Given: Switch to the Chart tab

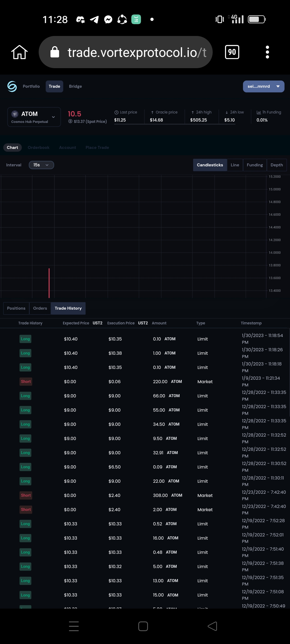Looking at the screenshot, I should 12,148.
